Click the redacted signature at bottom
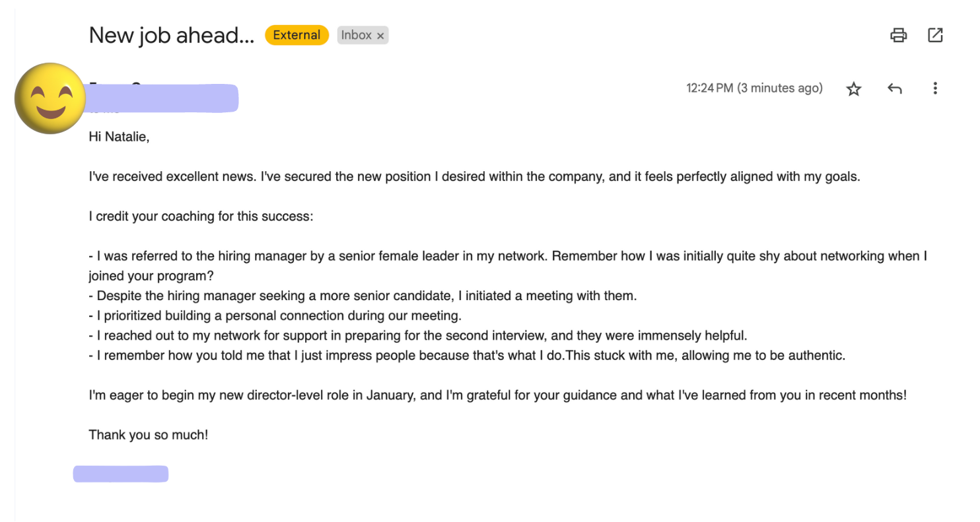The height and width of the screenshot is (522, 980). pos(120,474)
